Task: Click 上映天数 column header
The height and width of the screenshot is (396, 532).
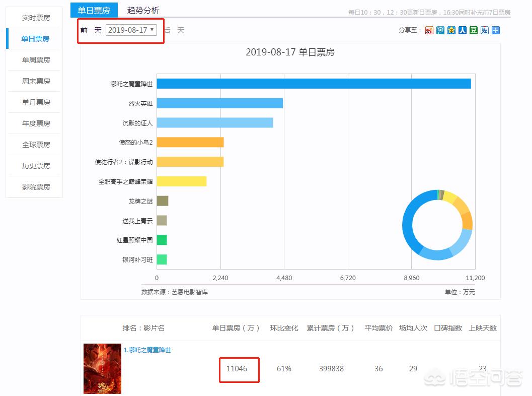Action: [x=483, y=328]
